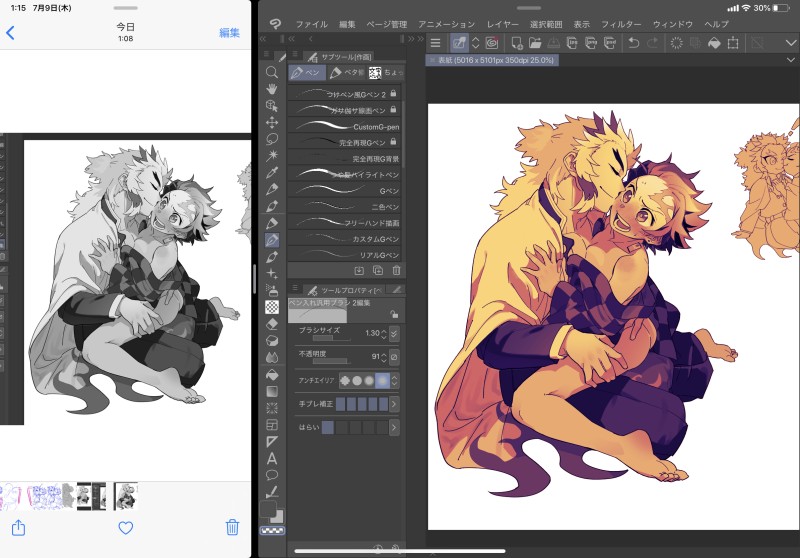Image resolution: width=800 pixels, height=558 pixels.
Task: Select the Frame border tool
Action: point(272,425)
